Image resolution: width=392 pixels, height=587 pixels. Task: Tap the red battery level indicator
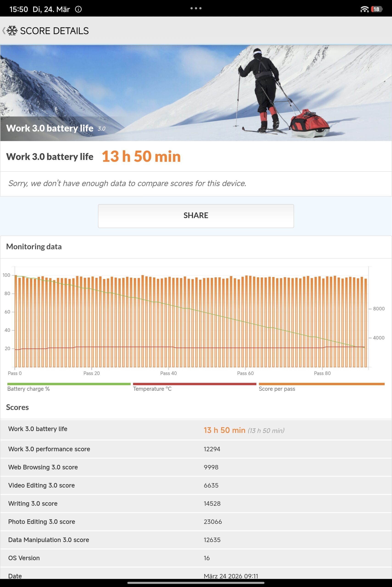376,9
